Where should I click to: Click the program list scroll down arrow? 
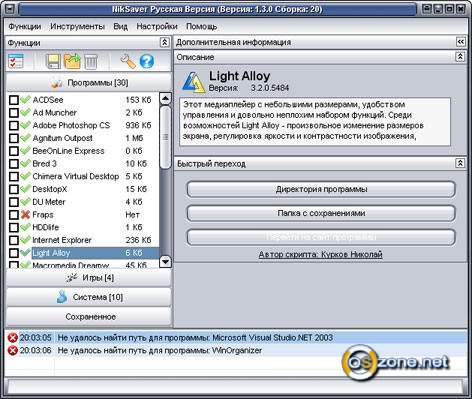(x=165, y=262)
